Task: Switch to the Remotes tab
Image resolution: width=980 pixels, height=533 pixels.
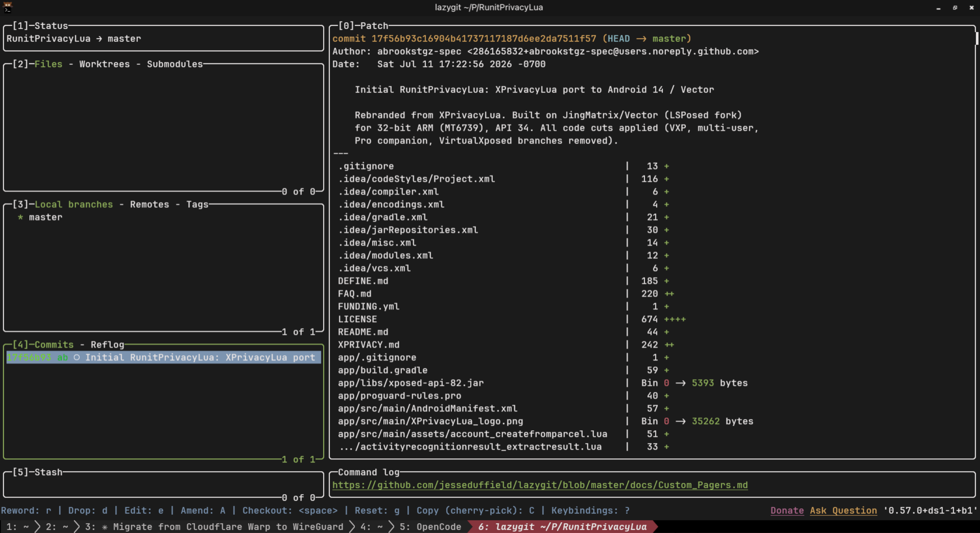Action: point(149,204)
